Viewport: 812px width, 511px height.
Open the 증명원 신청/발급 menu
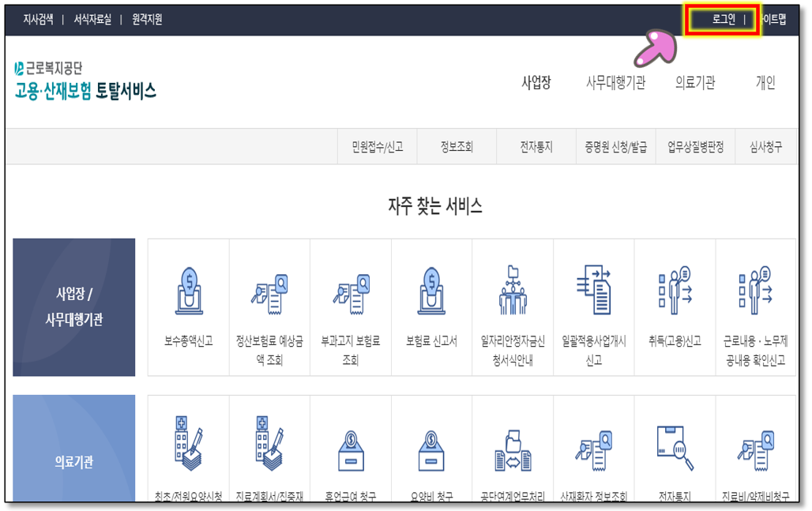pos(615,147)
